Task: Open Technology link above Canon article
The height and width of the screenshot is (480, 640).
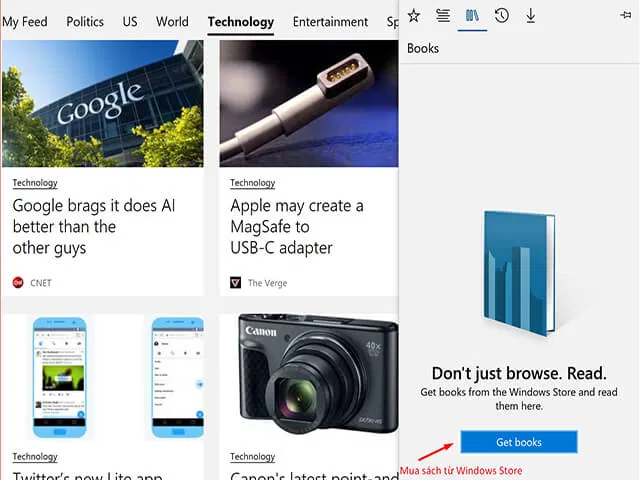Action: click(253, 457)
